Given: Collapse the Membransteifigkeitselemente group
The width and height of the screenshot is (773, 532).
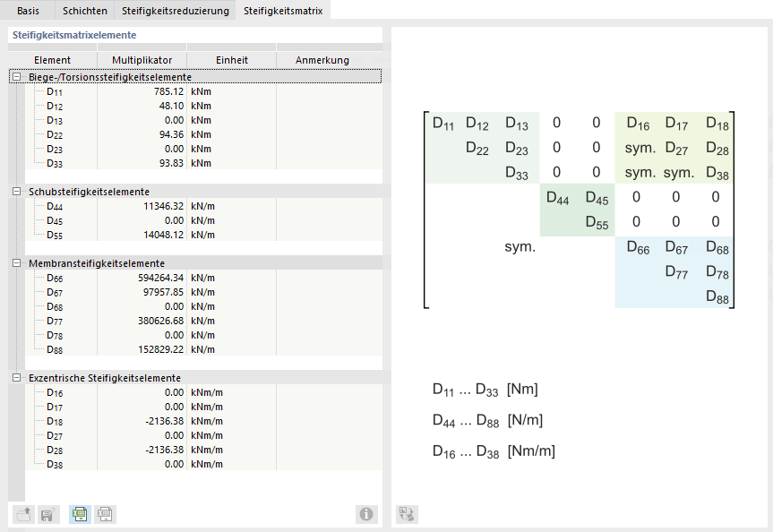Looking at the screenshot, I should pos(16,263).
